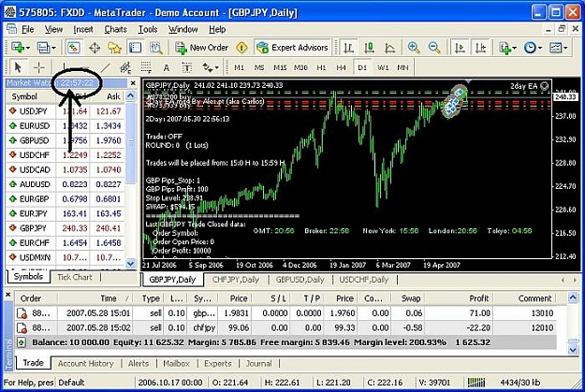Open the New Chart dropdown arrow
Viewport: 585px width, 392px height.
click(x=28, y=48)
